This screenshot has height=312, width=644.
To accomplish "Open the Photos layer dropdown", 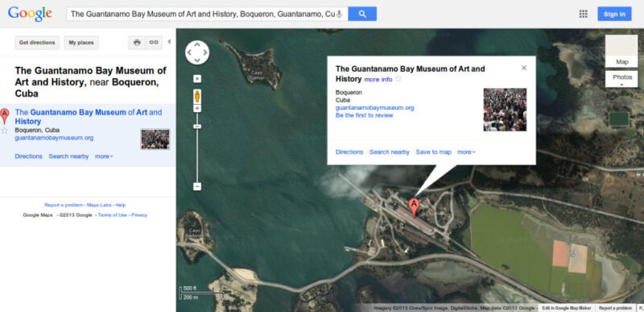I will coord(621,79).
